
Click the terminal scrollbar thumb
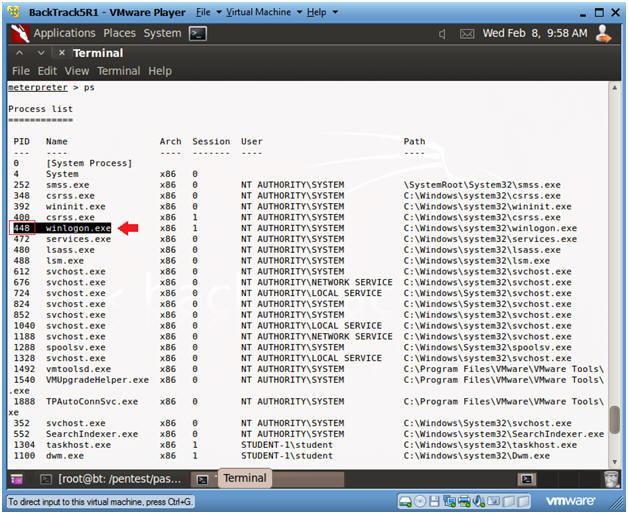point(614,420)
